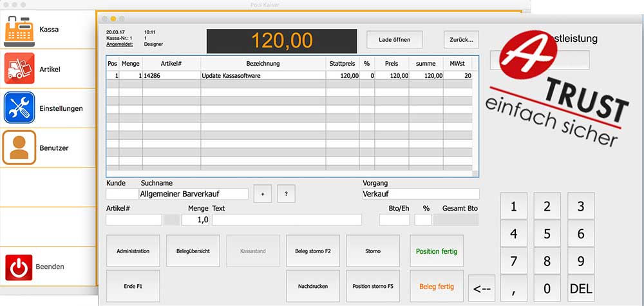The image size is (644, 306).
Task: Tap keypad digit 9
Action: coord(581,261)
